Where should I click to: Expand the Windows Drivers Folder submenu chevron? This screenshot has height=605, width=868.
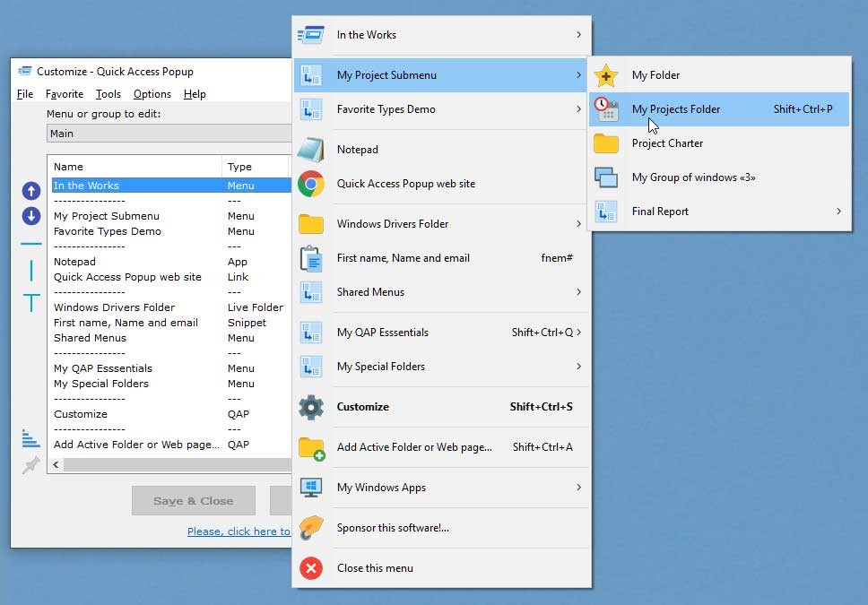point(579,223)
